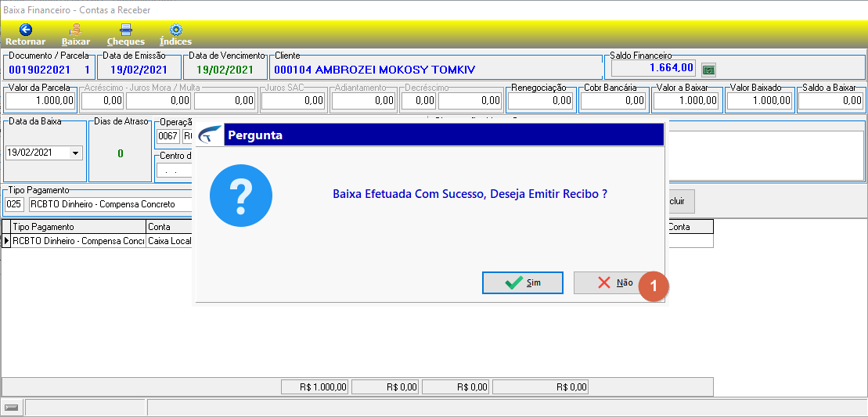This screenshot has width=868, height=417.
Task: Click the Tipo Pagamento code field 025
Action: 14,204
